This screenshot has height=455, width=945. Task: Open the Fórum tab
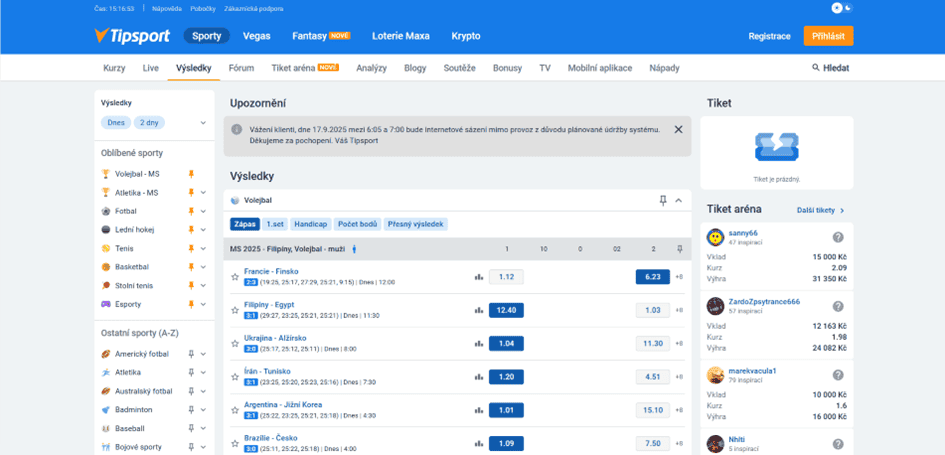(x=241, y=68)
